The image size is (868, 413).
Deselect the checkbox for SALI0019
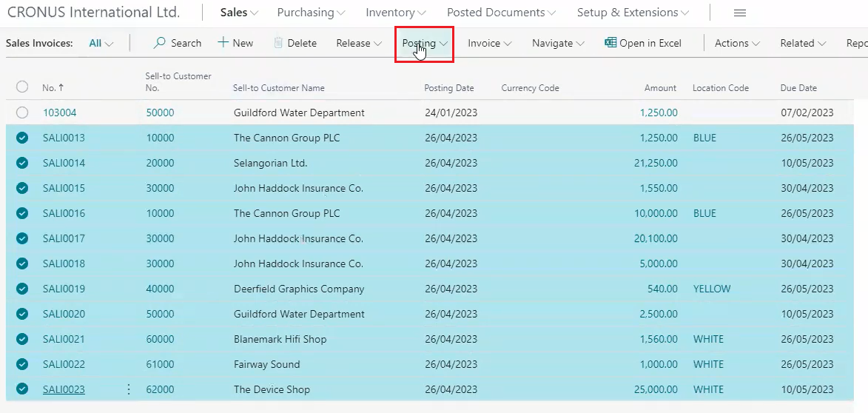[22, 289]
